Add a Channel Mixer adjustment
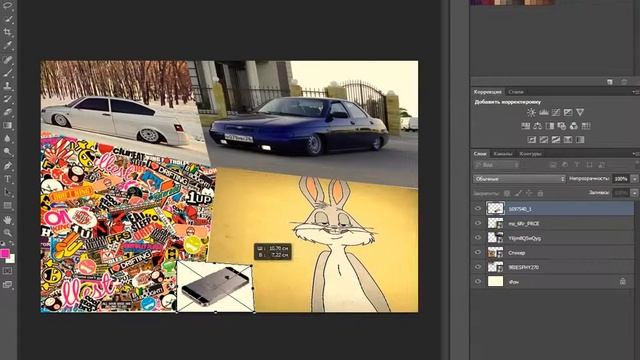 [573, 126]
